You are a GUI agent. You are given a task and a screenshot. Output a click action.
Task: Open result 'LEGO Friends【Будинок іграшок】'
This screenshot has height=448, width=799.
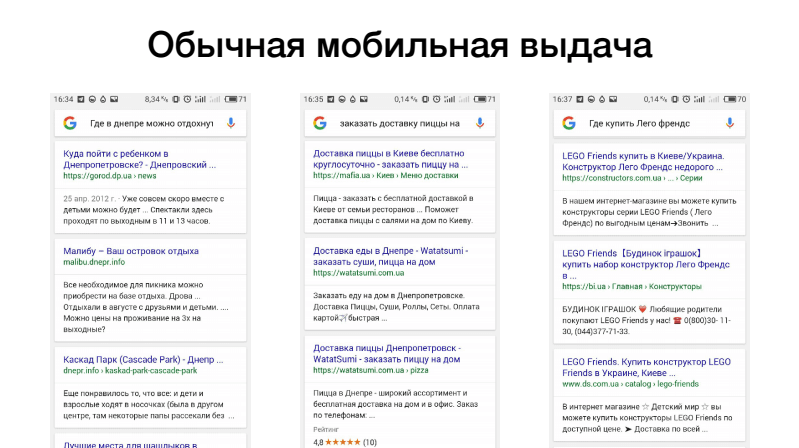[x=646, y=264]
